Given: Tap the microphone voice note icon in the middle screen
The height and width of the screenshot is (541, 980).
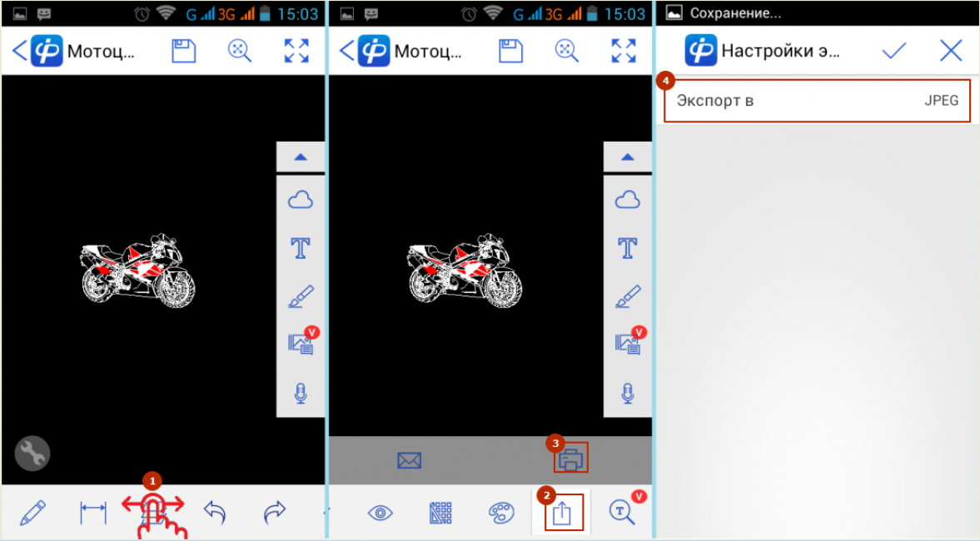Looking at the screenshot, I should [x=627, y=393].
